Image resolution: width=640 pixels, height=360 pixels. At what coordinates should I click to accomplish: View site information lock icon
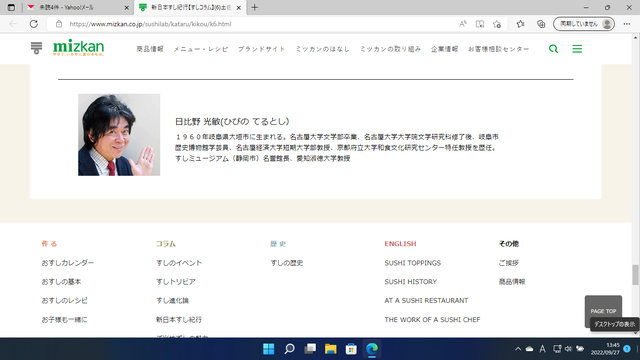point(59,24)
